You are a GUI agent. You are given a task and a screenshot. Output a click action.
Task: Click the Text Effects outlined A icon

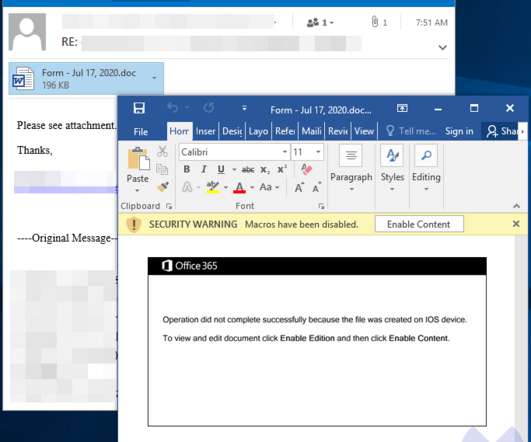click(187, 187)
